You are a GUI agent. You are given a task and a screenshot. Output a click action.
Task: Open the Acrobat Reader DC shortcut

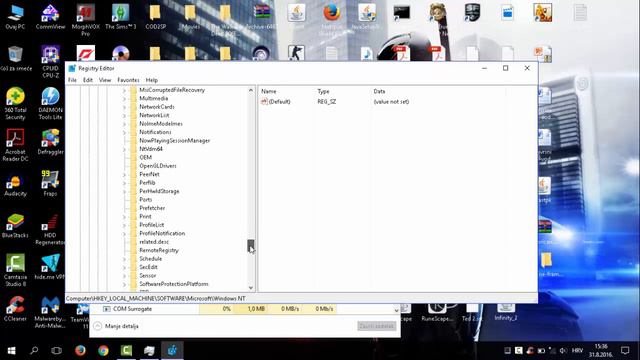point(15,145)
